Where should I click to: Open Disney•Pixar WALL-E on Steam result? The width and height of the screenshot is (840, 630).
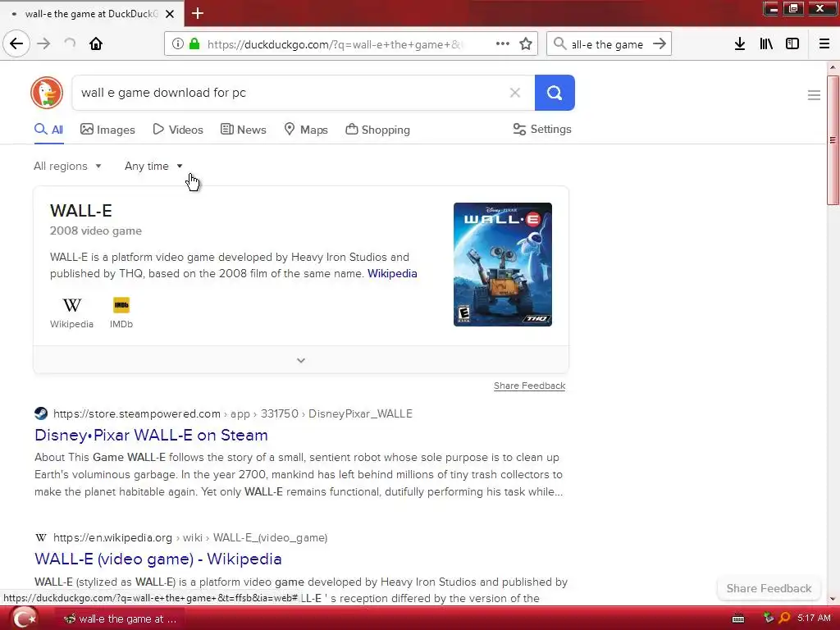point(151,435)
